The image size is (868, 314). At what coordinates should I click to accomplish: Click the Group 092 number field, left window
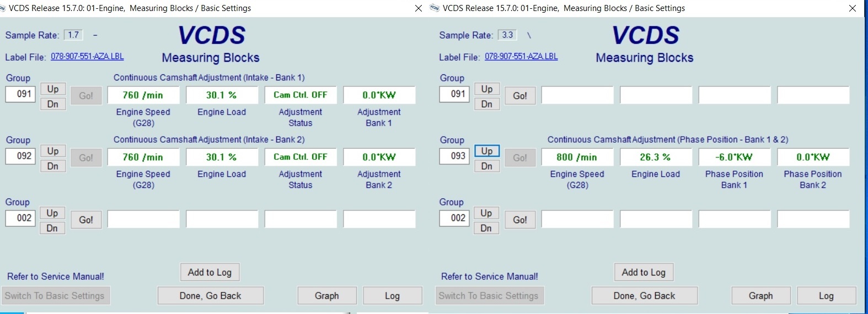pyautogui.click(x=20, y=156)
